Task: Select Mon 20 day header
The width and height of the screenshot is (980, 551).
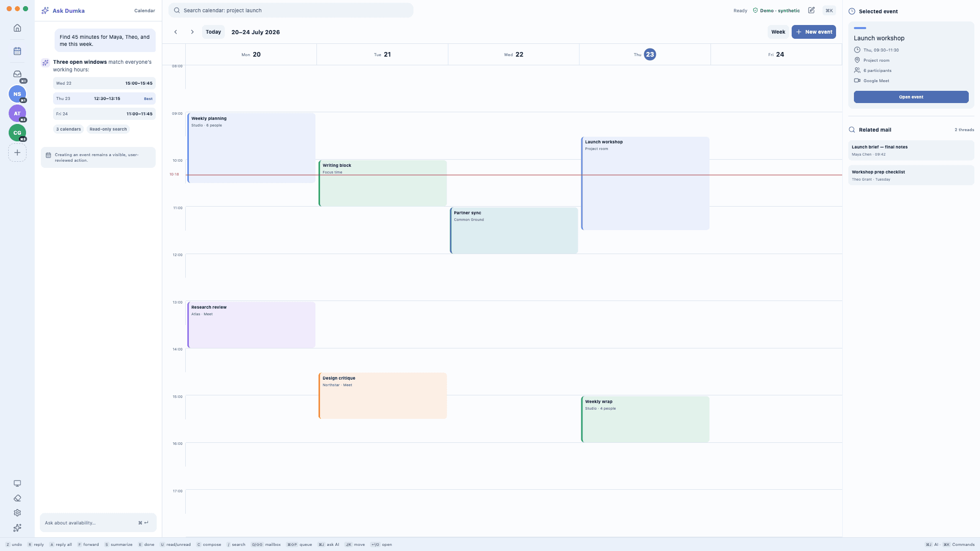Action: (x=251, y=55)
